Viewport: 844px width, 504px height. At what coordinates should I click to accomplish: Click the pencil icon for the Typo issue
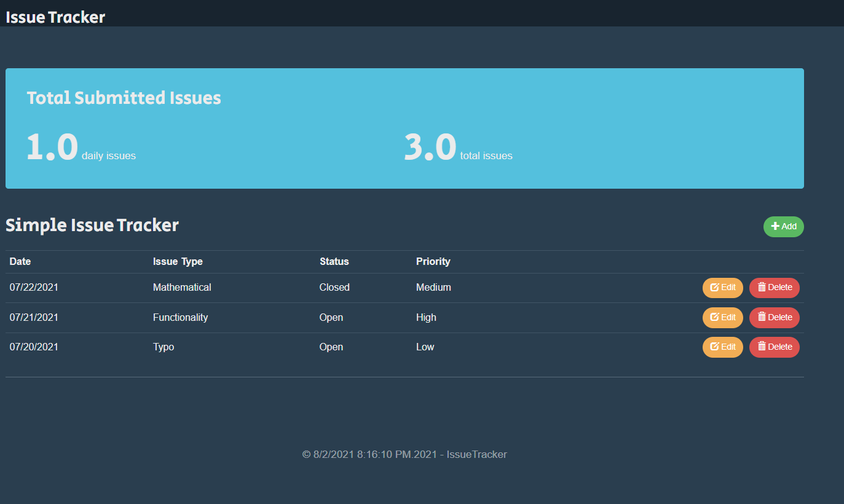pos(714,347)
